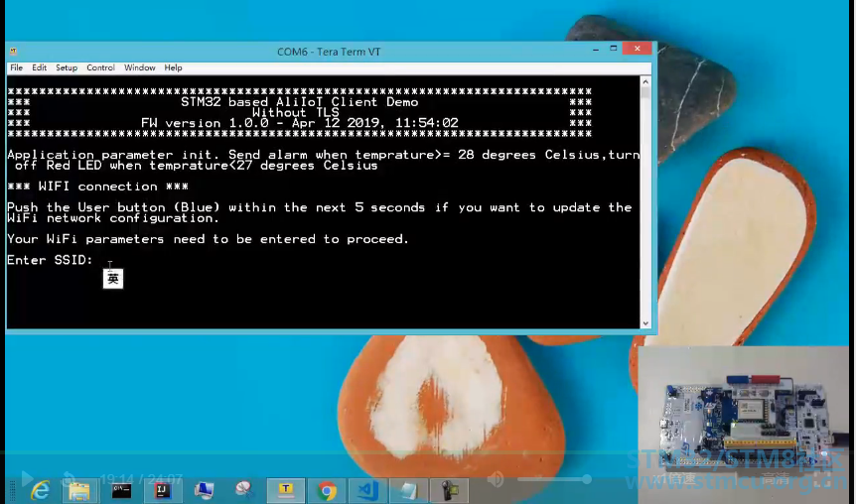Open IntelliJ IDEA from the taskbar

point(162,491)
